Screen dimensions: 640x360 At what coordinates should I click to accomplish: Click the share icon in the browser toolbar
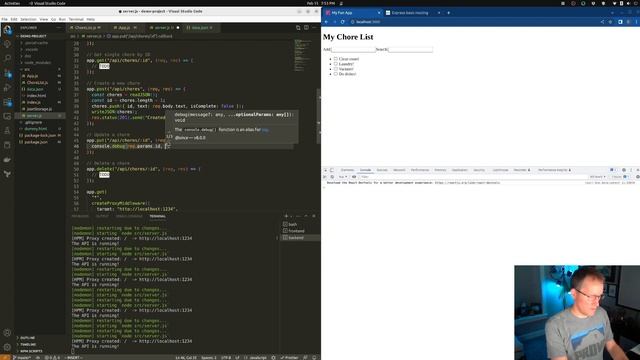click(602, 22)
